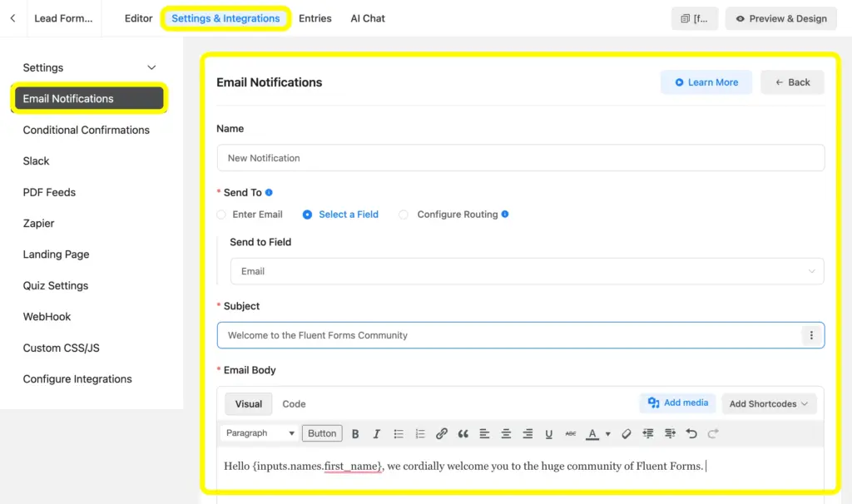852x504 pixels.
Task: Click the Preview & Design button
Action: tap(781, 18)
